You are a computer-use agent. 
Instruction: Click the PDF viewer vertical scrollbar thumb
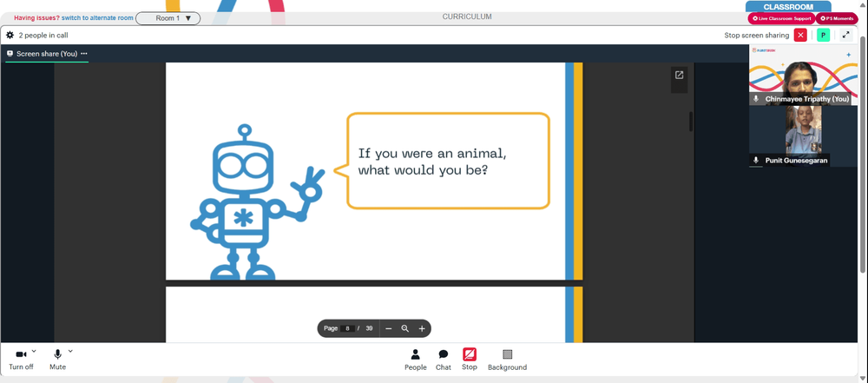click(691, 122)
